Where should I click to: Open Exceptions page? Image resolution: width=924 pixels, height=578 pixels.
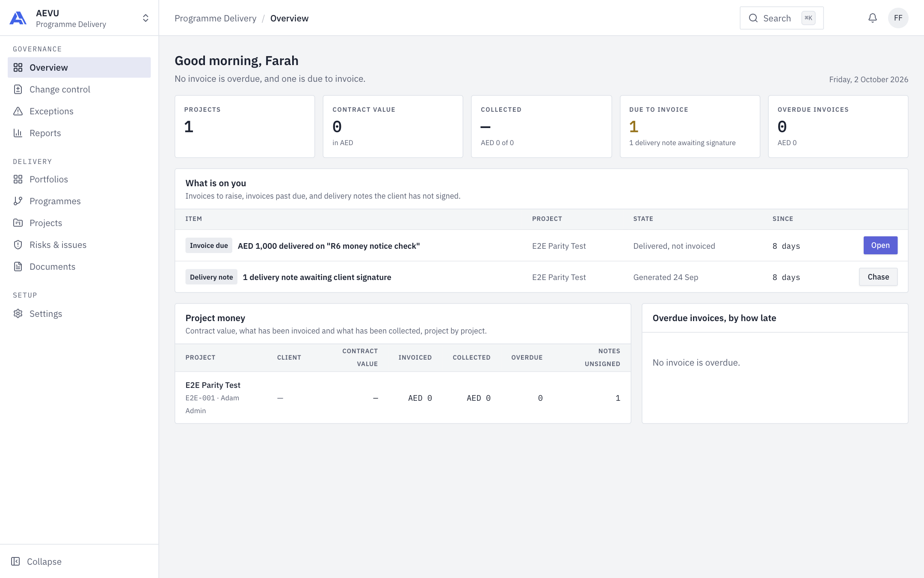[79, 111]
